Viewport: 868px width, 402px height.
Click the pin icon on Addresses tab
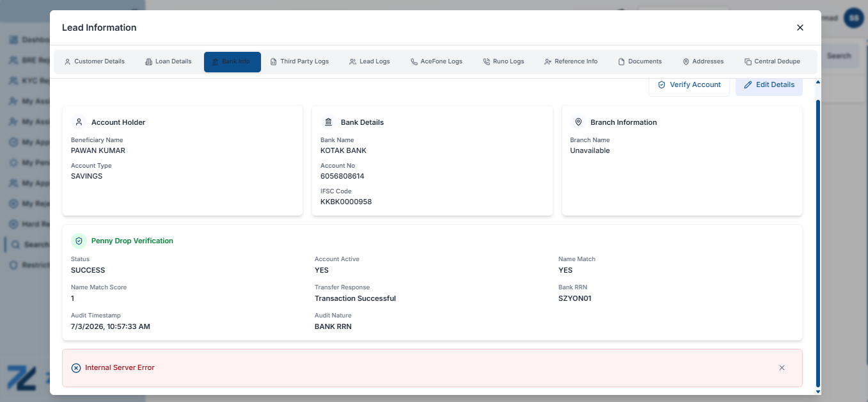click(x=686, y=62)
